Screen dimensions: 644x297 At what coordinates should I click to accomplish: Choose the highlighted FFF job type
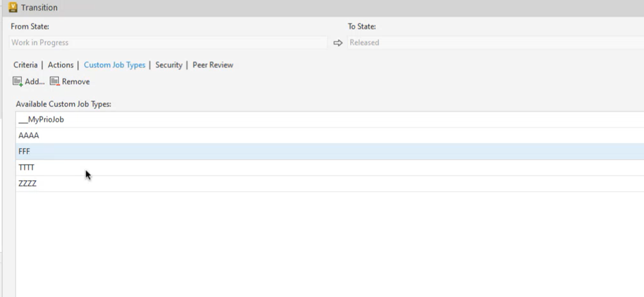point(24,151)
